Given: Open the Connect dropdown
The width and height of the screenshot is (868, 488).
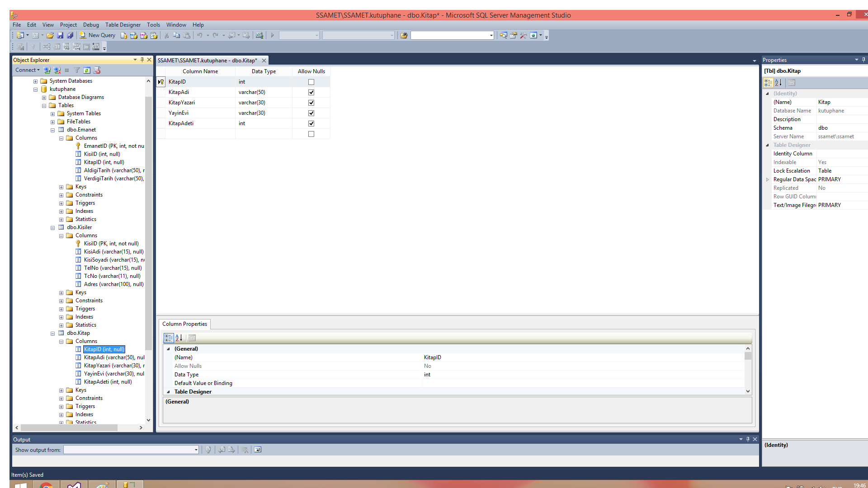Looking at the screenshot, I should pyautogui.click(x=27, y=70).
